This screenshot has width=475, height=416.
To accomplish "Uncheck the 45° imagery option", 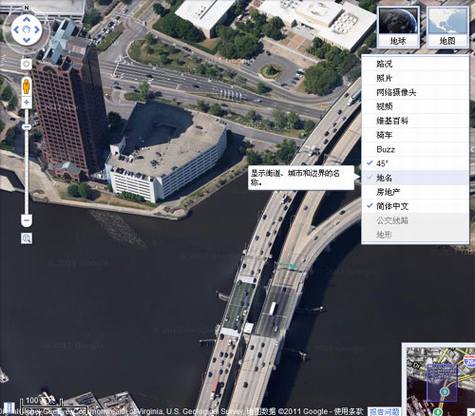I will 415,163.
